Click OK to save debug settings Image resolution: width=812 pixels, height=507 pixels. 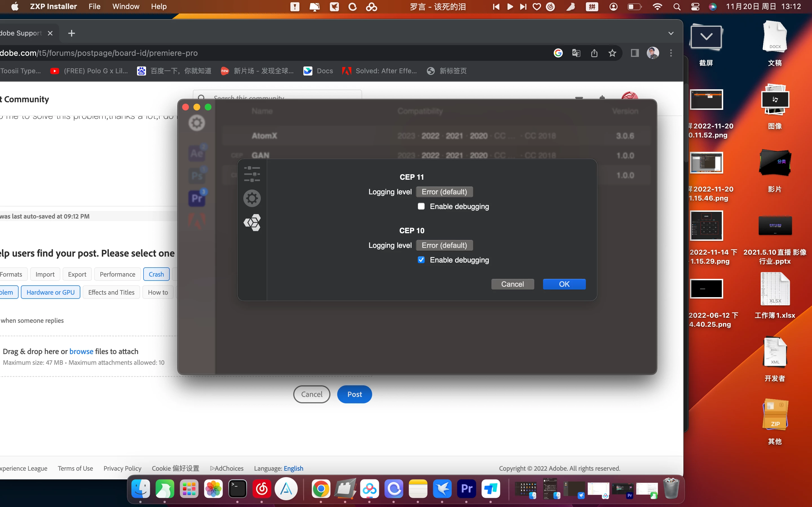[564, 284]
